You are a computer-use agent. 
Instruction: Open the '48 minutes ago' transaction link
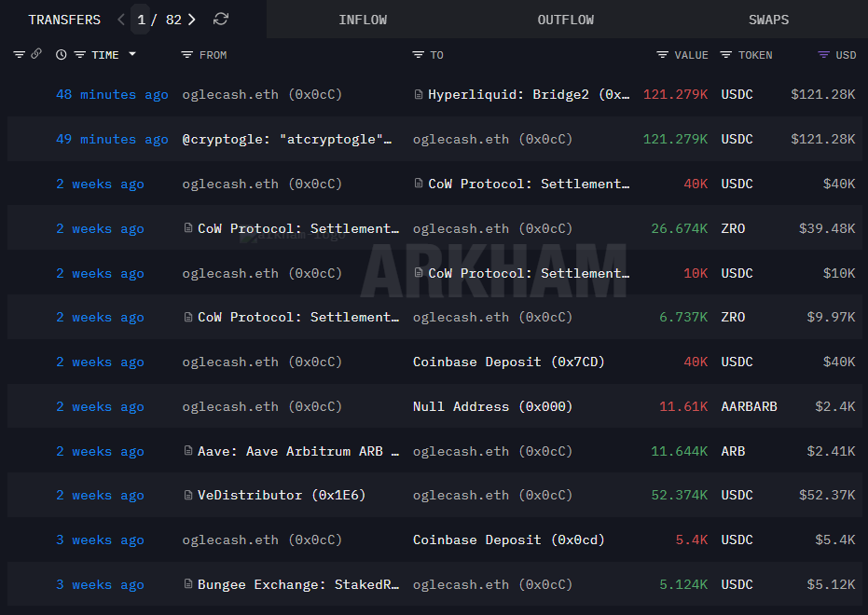coord(112,94)
